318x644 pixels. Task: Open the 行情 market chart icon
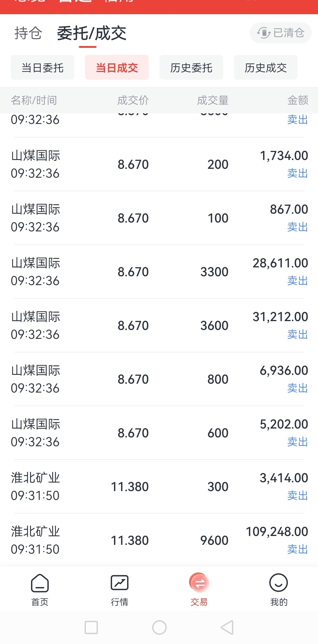[119, 583]
